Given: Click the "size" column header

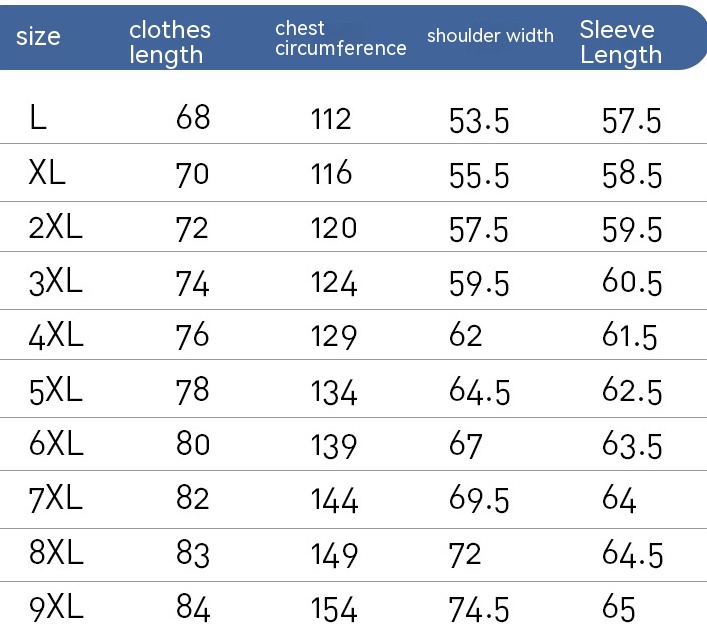Looking at the screenshot, I should pyautogui.click(x=39, y=37).
